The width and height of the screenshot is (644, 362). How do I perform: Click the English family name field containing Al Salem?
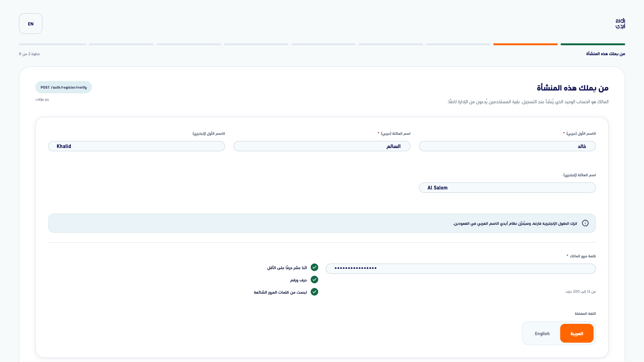[507, 188]
